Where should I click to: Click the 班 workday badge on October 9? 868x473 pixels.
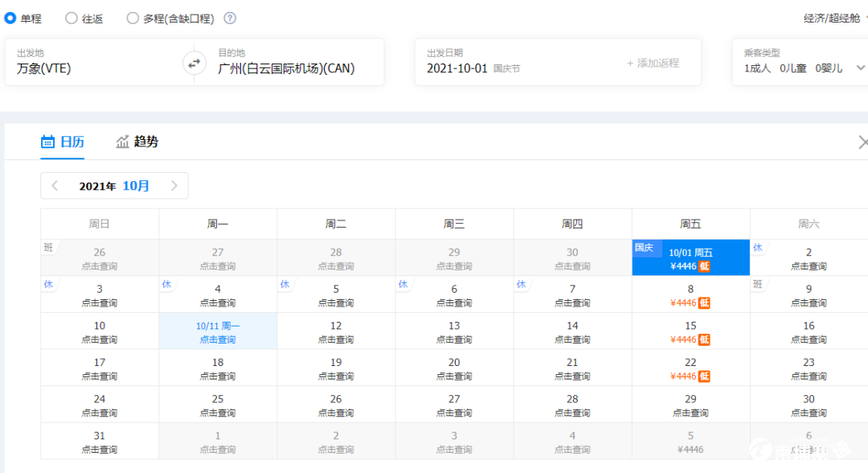[758, 284]
